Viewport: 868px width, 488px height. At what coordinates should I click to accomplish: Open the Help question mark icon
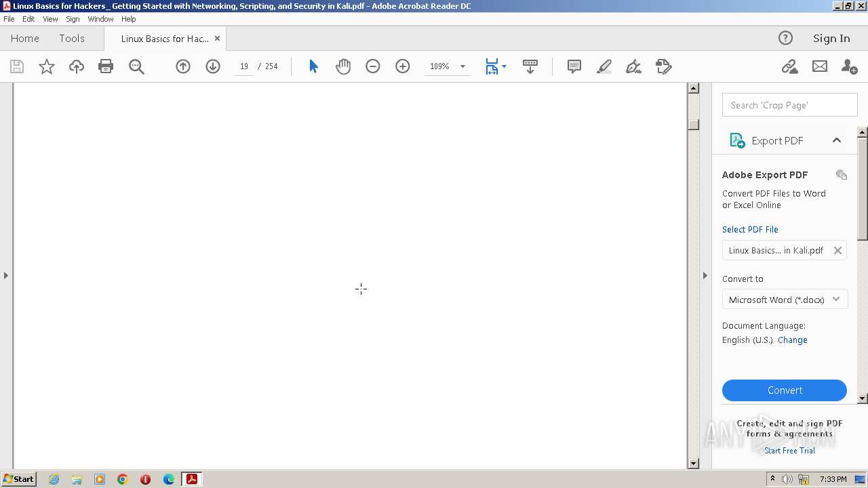pos(785,38)
